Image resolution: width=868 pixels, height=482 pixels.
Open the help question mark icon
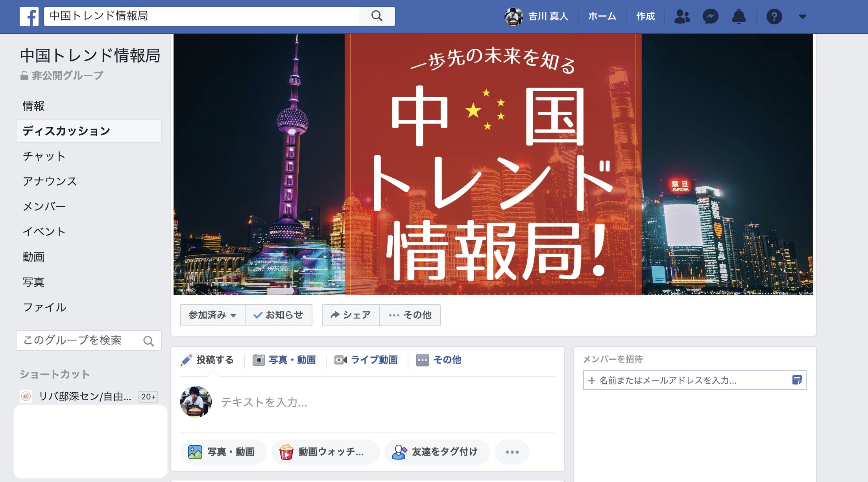pos(774,17)
